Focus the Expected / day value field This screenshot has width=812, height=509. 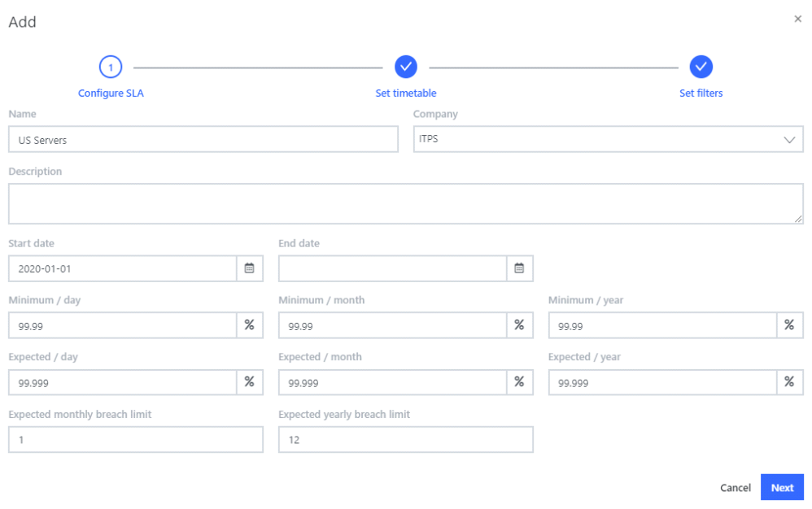123,382
